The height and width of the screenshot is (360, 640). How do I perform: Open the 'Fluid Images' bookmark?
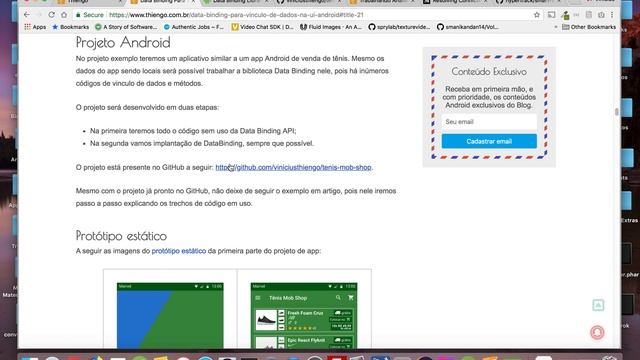point(331,27)
